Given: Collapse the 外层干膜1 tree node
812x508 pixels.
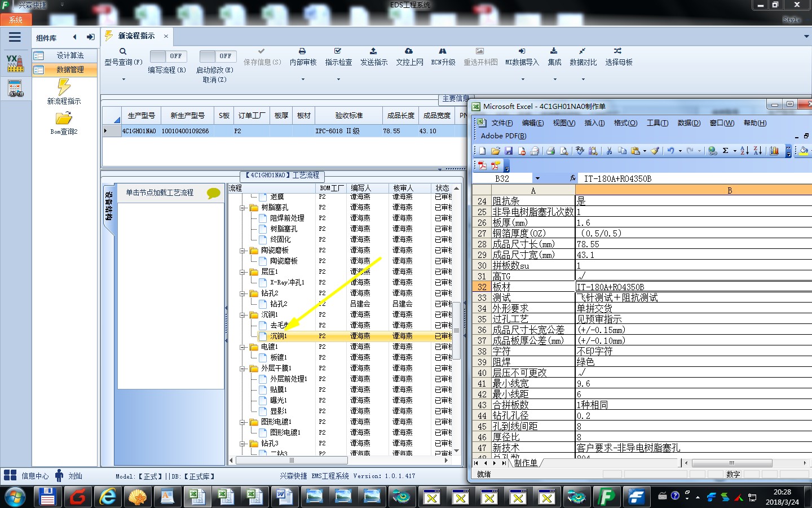Looking at the screenshot, I should pyautogui.click(x=242, y=369).
